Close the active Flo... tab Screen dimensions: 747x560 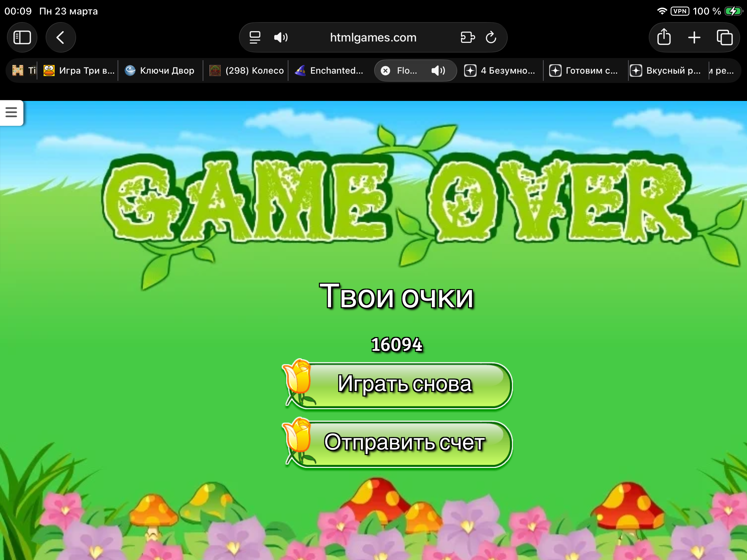[385, 71]
